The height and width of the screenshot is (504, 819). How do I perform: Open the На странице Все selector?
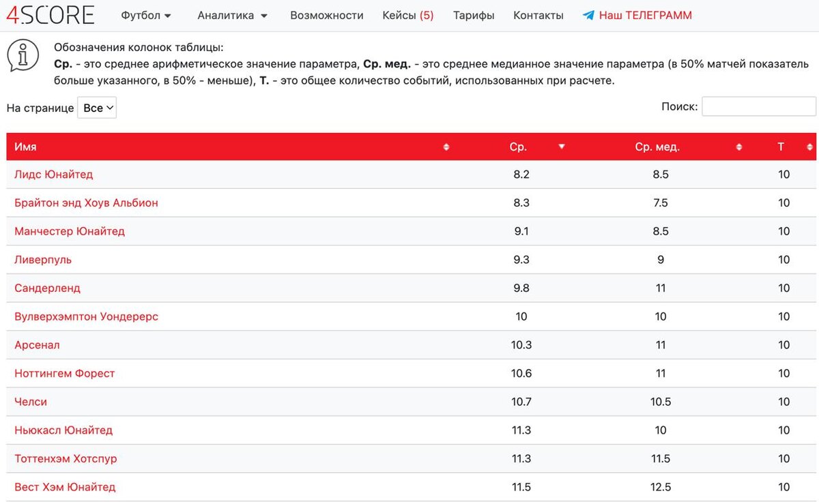coord(97,108)
